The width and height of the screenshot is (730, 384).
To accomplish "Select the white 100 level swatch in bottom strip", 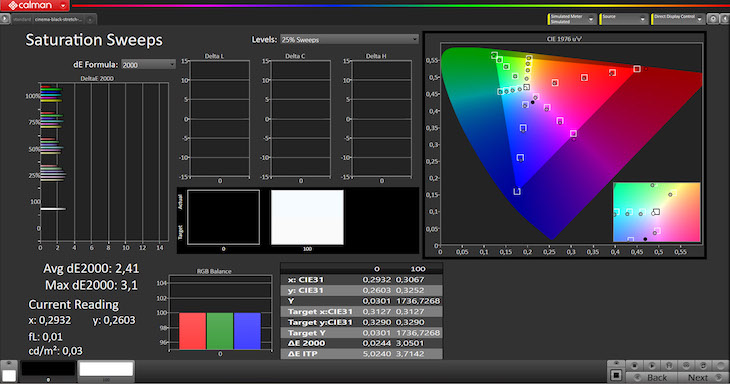I will (106, 369).
